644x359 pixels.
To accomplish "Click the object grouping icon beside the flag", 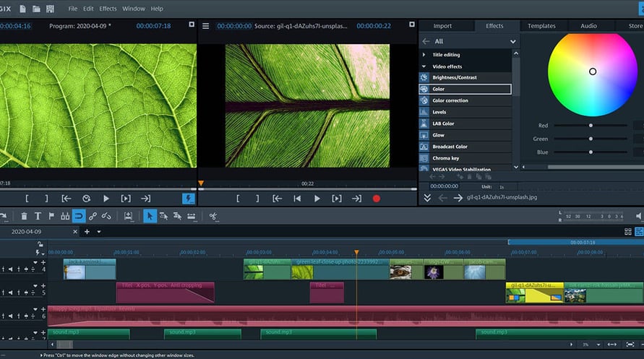I will point(65,216).
